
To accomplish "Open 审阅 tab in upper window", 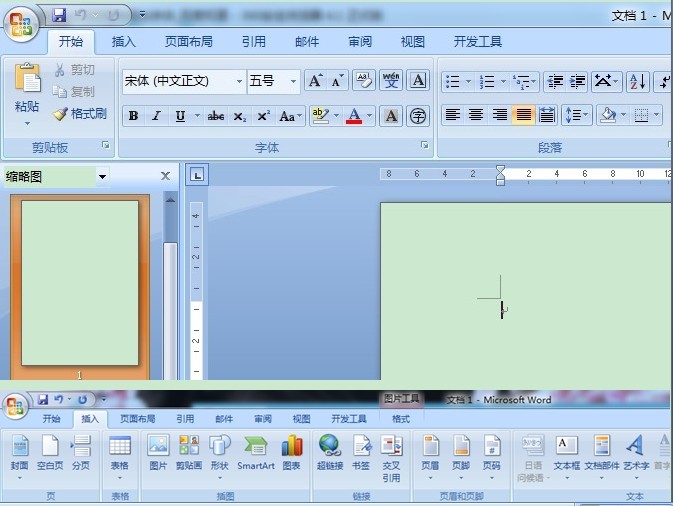I will point(360,42).
